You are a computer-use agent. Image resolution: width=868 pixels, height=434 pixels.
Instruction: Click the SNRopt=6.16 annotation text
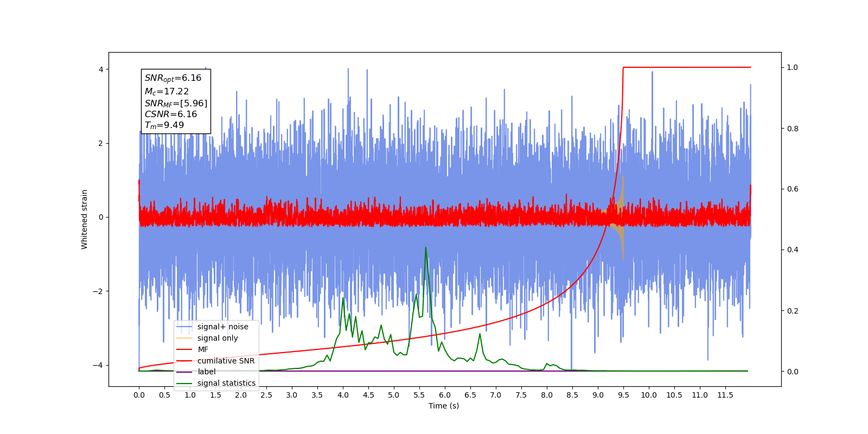point(173,78)
